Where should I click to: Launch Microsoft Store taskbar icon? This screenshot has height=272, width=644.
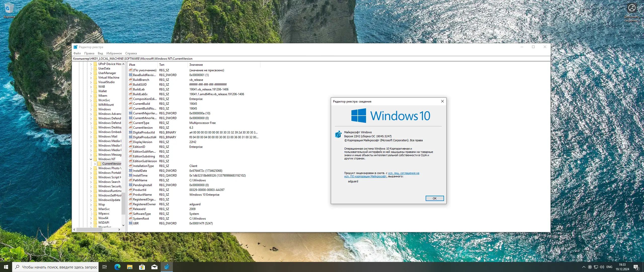142,267
